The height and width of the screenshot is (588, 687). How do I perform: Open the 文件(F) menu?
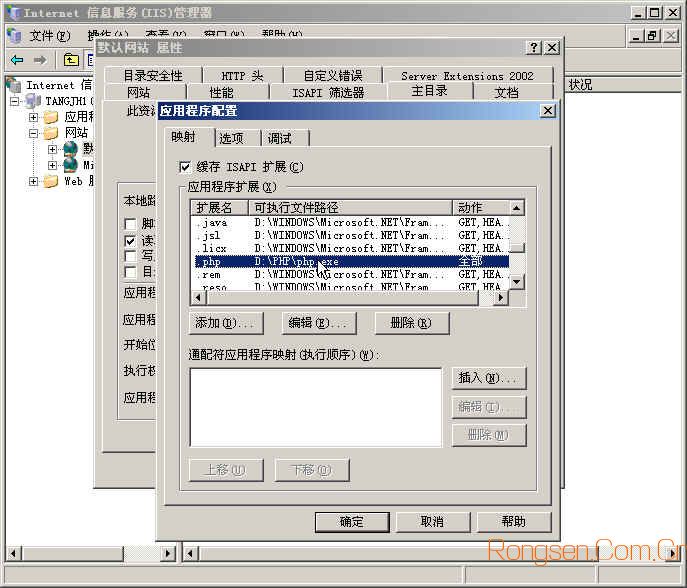coord(50,35)
